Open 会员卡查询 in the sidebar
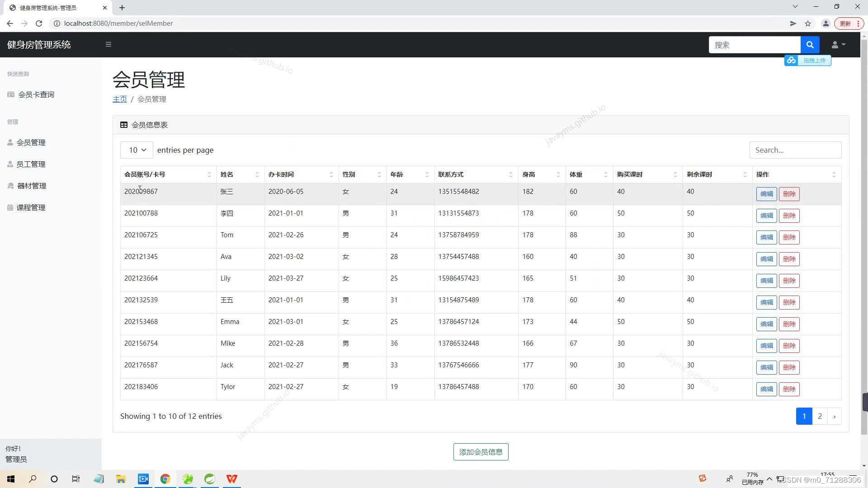The height and width of the screenshot is (488, 868). [x=31, y=94]
